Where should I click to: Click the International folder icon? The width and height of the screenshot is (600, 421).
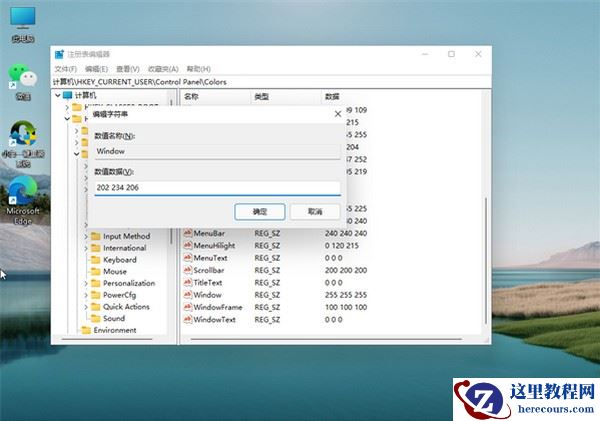tap(96, 248)
